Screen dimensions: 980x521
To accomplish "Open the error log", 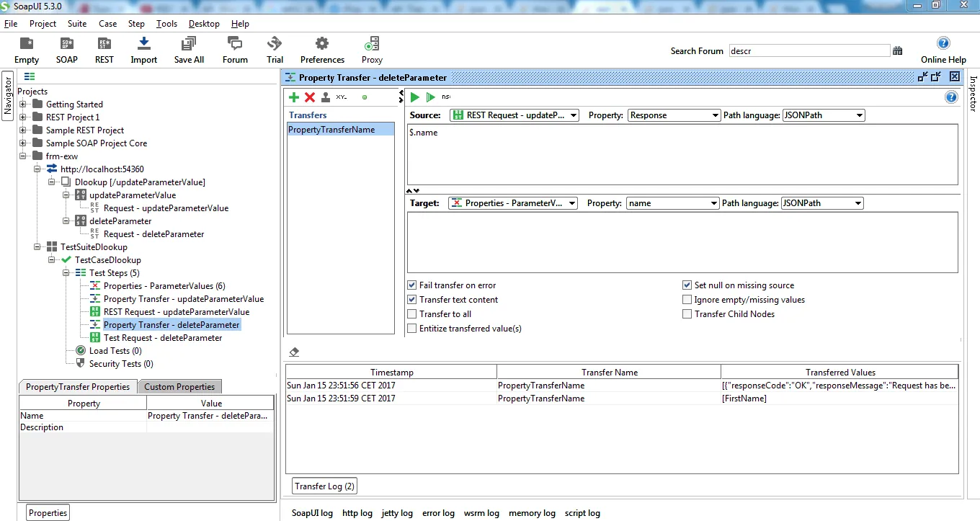I will (438, 513).
